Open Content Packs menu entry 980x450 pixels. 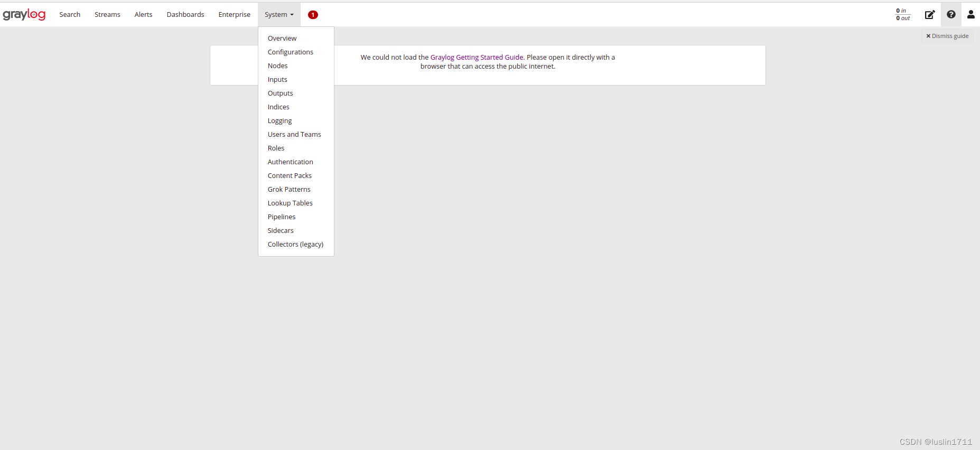[x=296, y=175]
